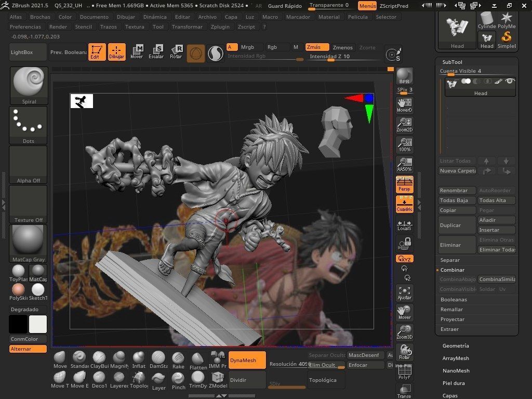Select the MatCap Gray material thumbnail
The height and width of the screenshot is (399, 532).
(28, 244)
